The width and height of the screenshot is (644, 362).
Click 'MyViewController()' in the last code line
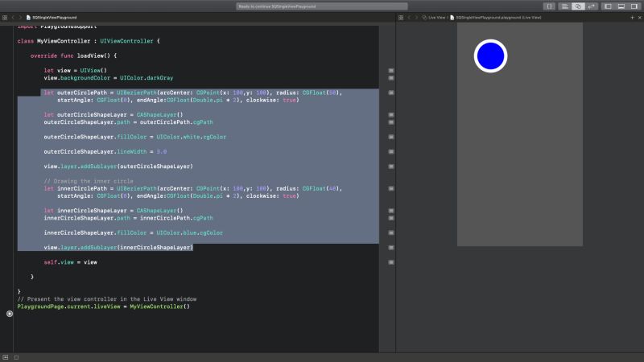tap(159, 306)
